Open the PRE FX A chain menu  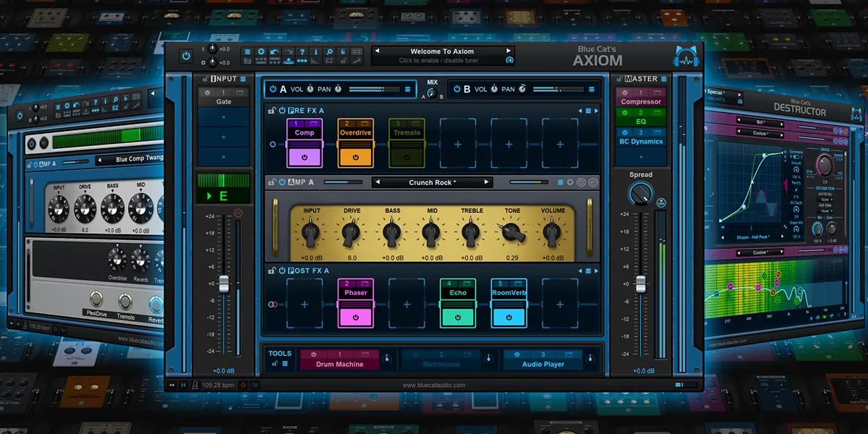[x=587, y=111]
